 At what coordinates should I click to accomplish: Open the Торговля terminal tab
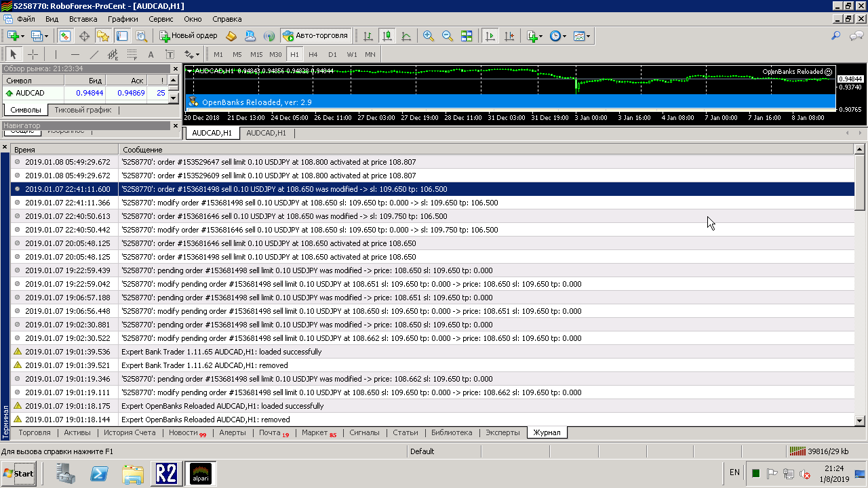[34, 432]
